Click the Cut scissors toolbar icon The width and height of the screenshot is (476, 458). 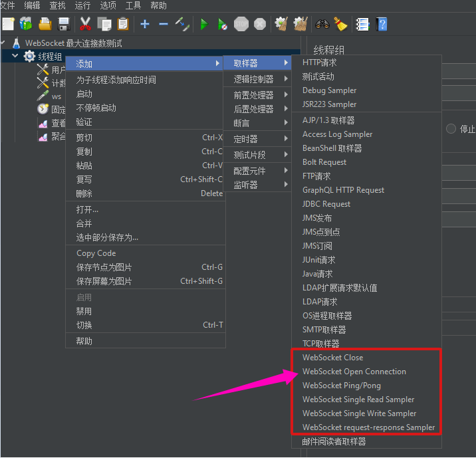point(85,25)
